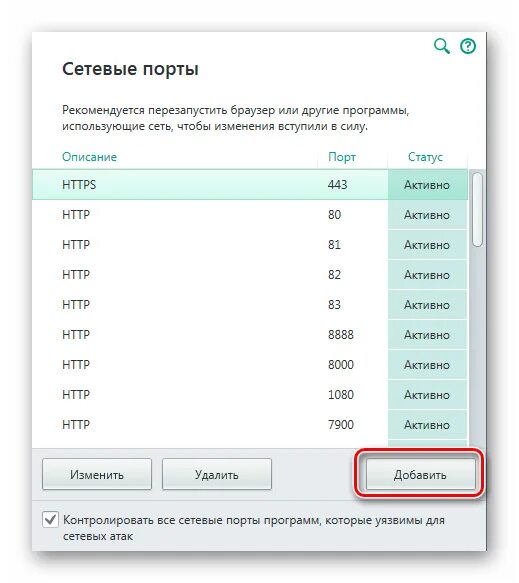The width and height of the screenshot is (519, 583).
Task: Toggle Активно status for port 443
Action: [427, 185]
